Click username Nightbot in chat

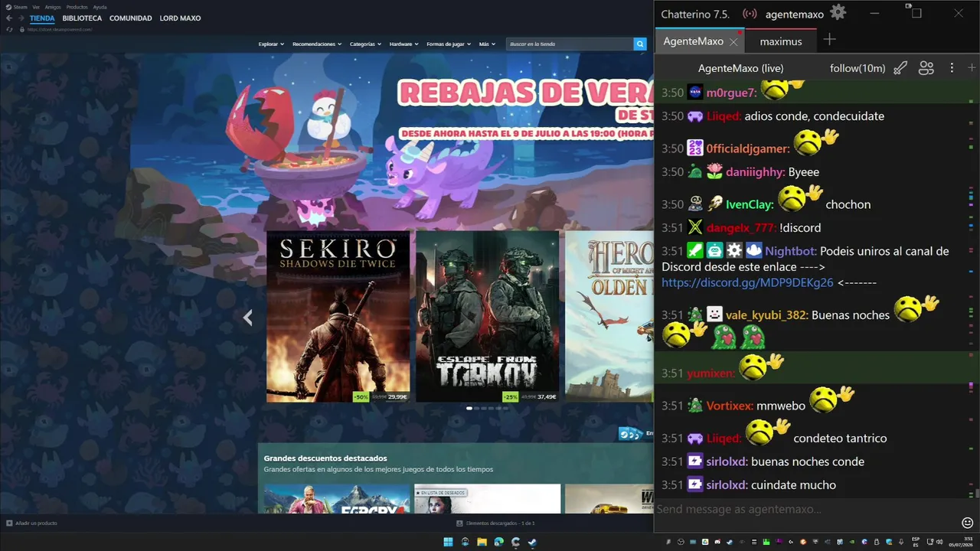(791, 251)
